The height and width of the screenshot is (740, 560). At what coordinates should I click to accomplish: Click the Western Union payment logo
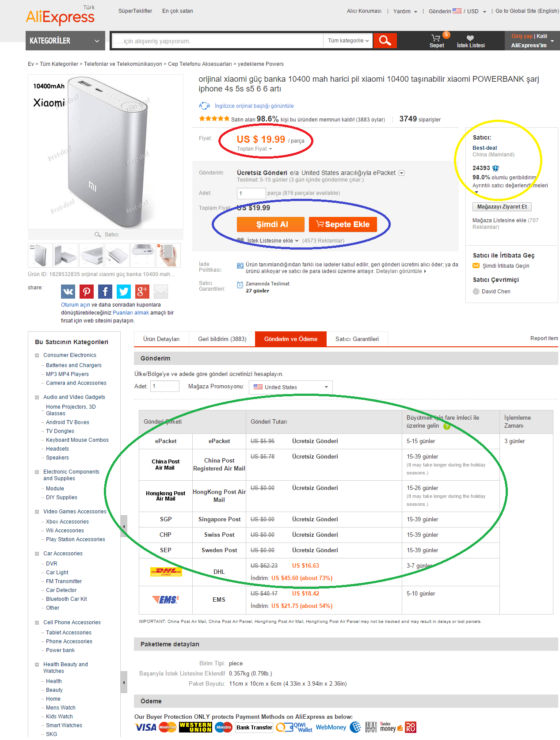coord(195,727)
